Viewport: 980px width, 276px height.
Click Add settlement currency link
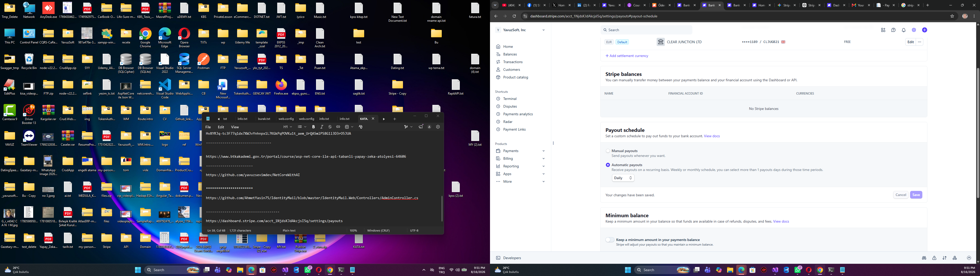pyautogui.click(x=627, y=56)
